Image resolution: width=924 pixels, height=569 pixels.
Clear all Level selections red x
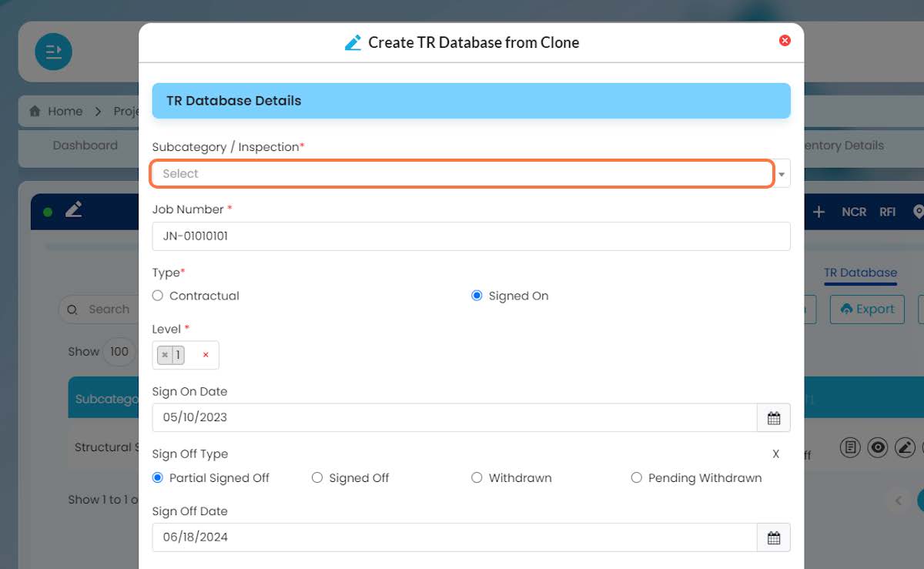[206, 355]
